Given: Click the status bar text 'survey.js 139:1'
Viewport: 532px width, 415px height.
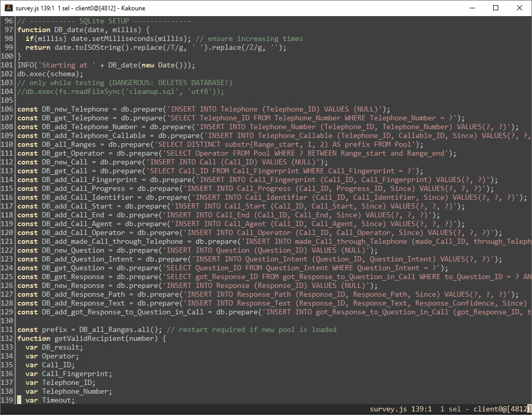Looking at the screenshot, I should (401, 409).
